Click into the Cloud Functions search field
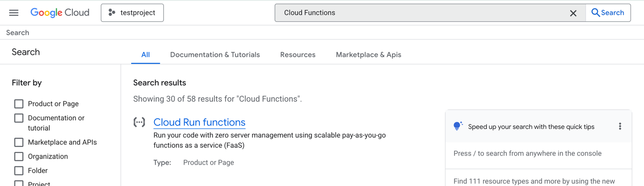 coord(418,13)
